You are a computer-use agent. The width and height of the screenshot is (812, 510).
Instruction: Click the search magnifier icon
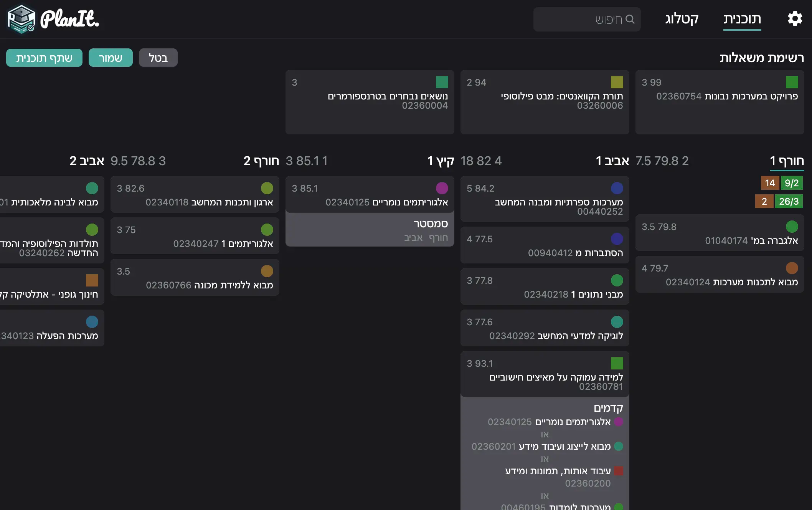pyautogui.click(x=630, y=19)
